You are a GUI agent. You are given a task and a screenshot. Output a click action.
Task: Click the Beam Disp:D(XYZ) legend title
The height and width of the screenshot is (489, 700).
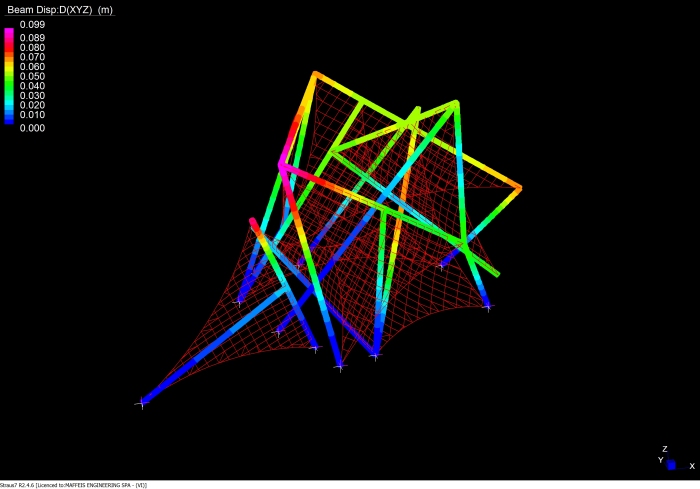coord(60,9)
